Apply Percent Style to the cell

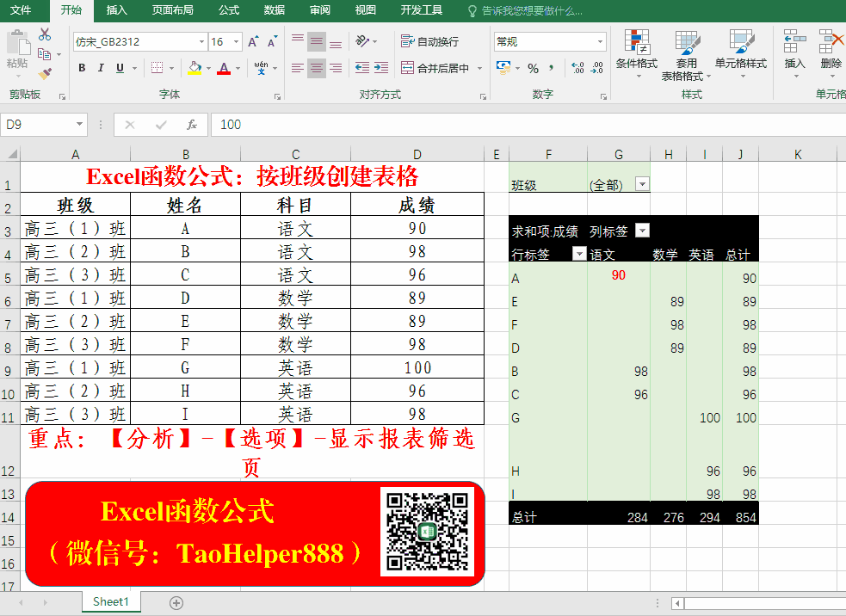point(533,69)
